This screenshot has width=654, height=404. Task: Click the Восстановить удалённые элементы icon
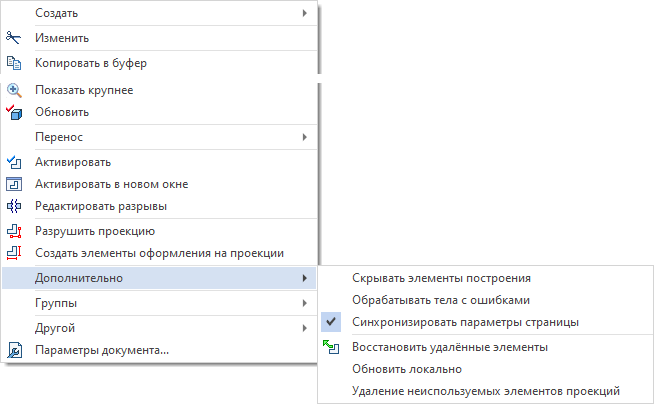pos(332,347)
